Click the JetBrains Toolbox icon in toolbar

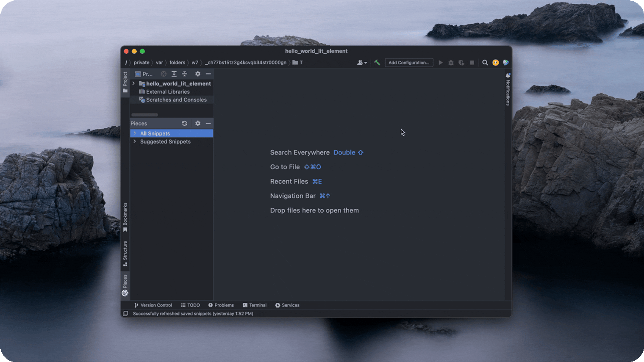(x=506, y=63)
